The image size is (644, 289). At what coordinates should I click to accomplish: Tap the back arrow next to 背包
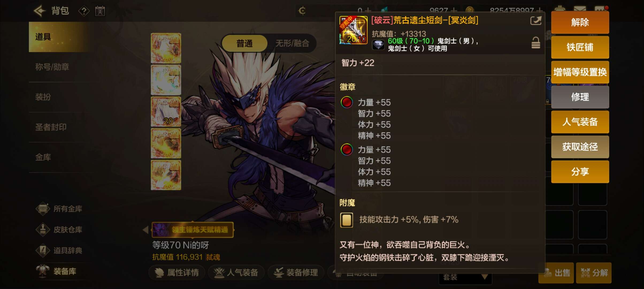40,11
